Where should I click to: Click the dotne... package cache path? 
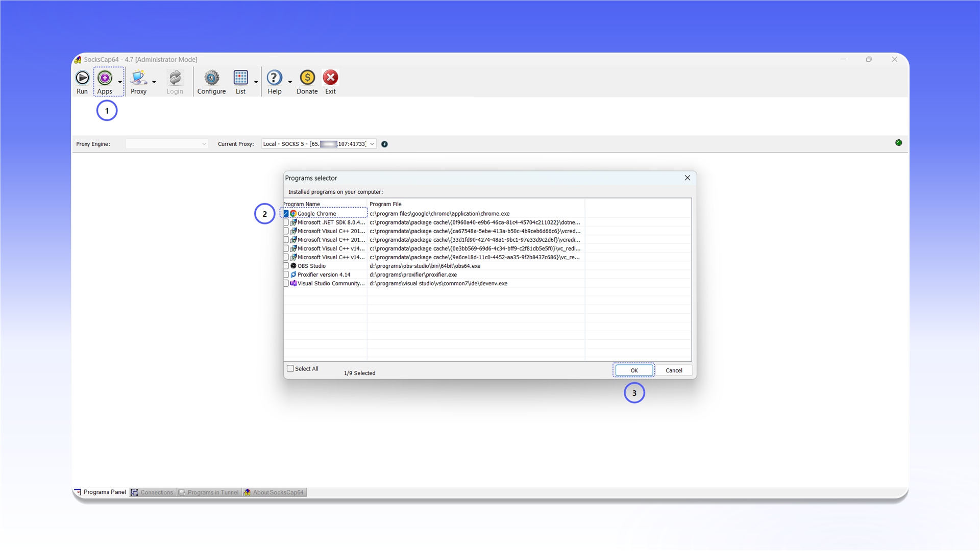[x=475, y=222]
